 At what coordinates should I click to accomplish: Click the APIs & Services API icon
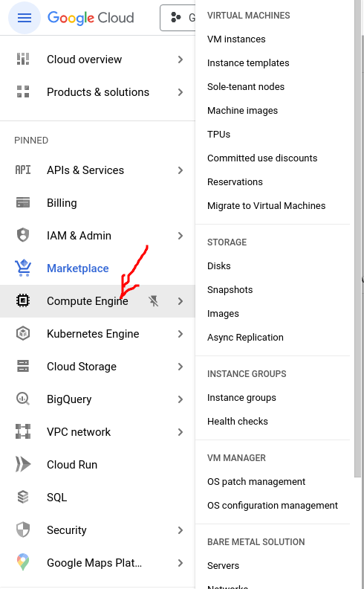tap(23, 170)
